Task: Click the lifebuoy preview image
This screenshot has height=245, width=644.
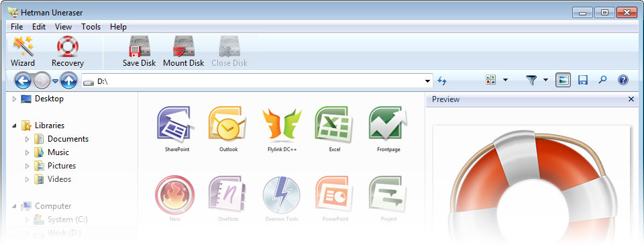Action: coord(533,187)
